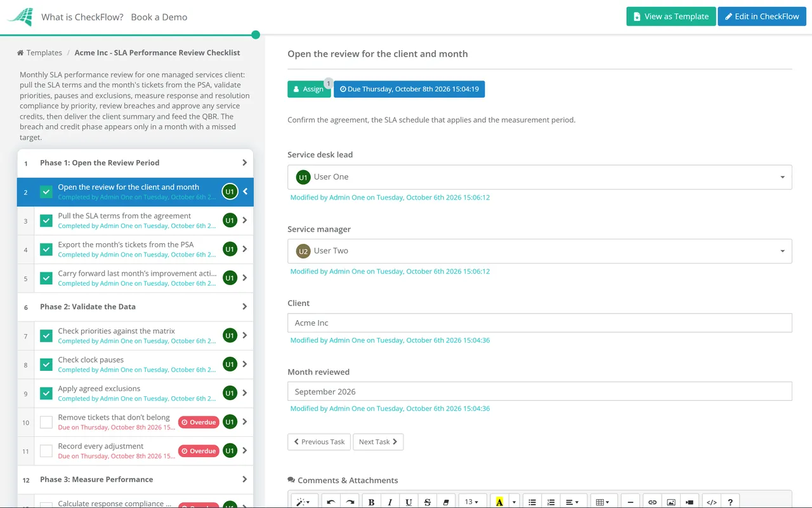Open editor help question mark icon
The width and height of the screenshot is (812, 508).
(731, 502)
